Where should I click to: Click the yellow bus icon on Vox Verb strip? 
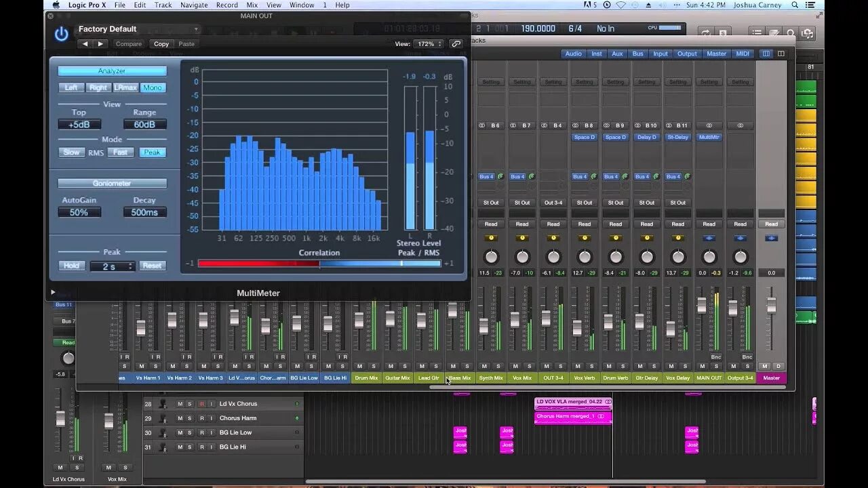click(585, 238)
